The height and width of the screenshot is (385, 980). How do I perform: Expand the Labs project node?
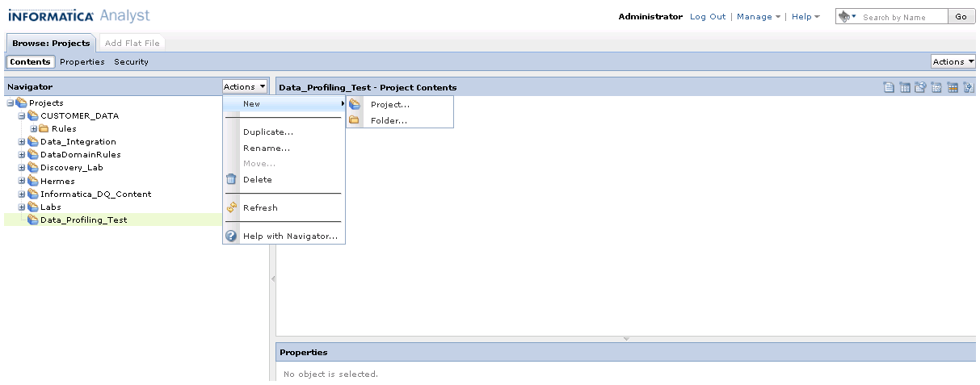22,207
